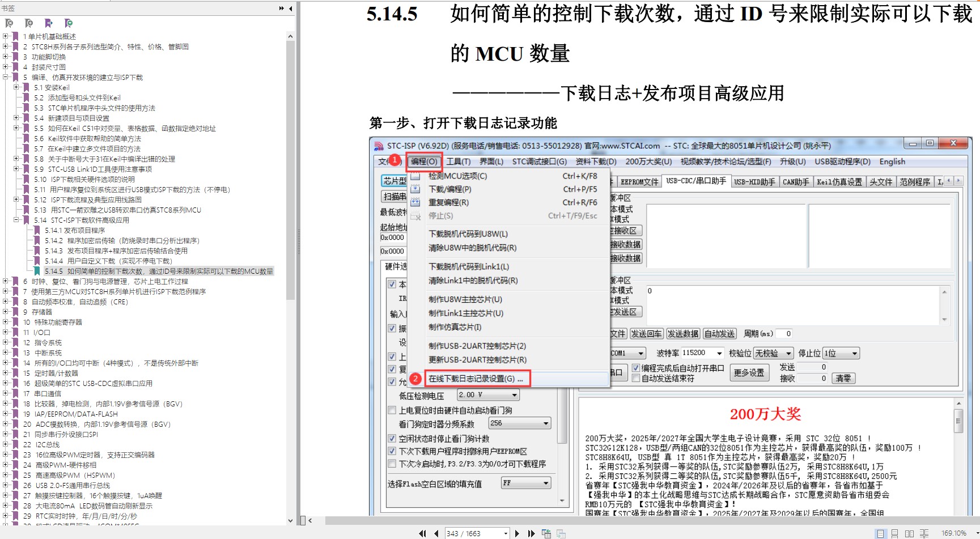Click the English link in the STC-ISP image
The width and height of the screenshot is (980, 539).
[x=892, y=162]
